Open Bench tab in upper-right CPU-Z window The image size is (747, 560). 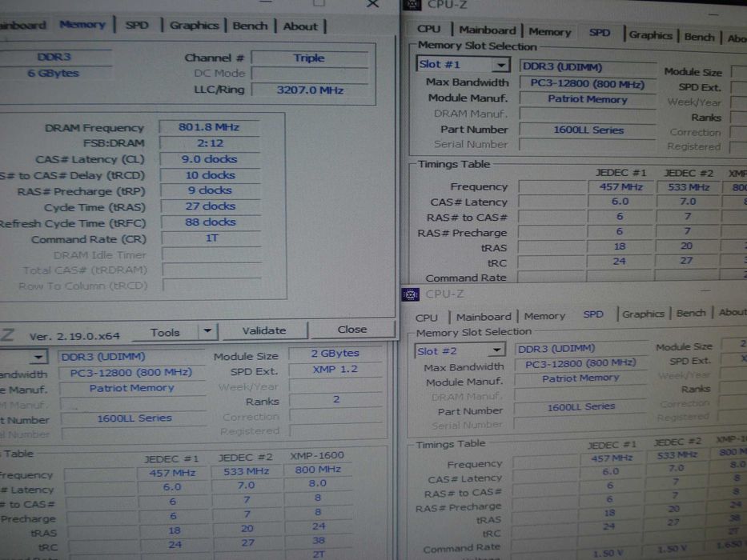pyautogui.click(x=699, y=37)
